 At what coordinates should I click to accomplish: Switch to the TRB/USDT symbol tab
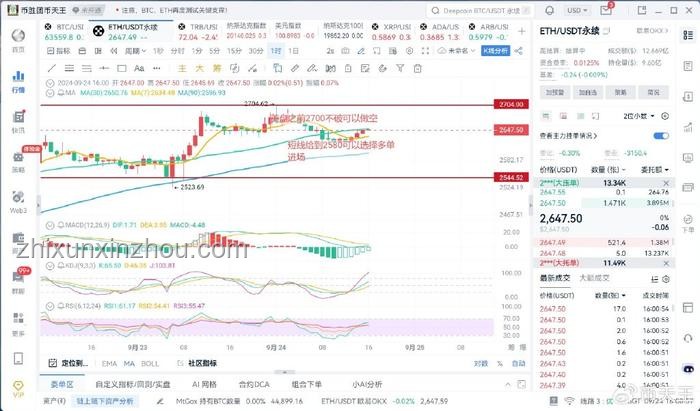pos(198,32)
